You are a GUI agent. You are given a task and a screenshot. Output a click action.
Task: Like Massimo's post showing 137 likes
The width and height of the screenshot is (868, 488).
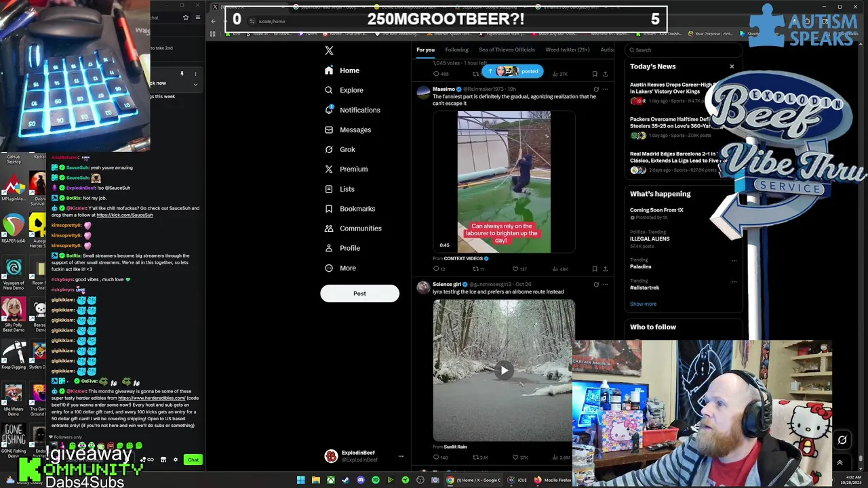[519, 269]
